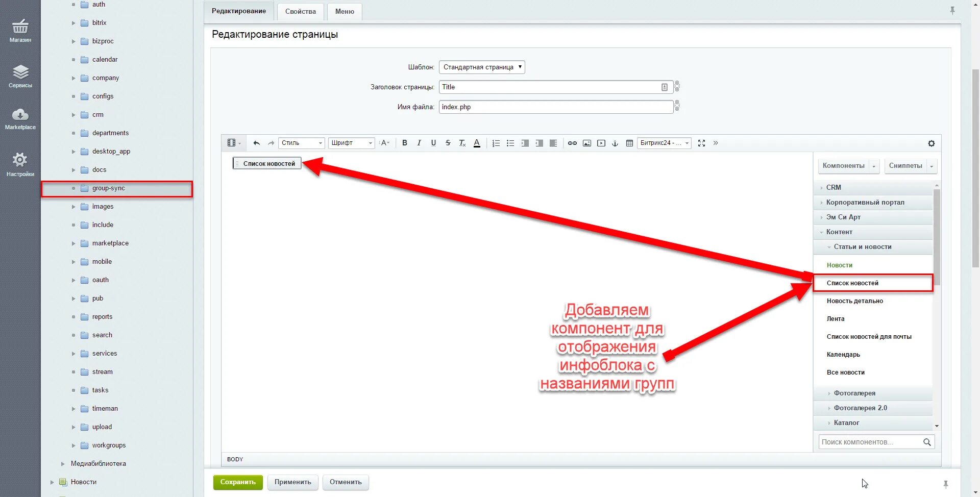This screenshot has width=980, height=497.
Task: Open the Битрикс24 template dropdown
Action: pos(665,143)
